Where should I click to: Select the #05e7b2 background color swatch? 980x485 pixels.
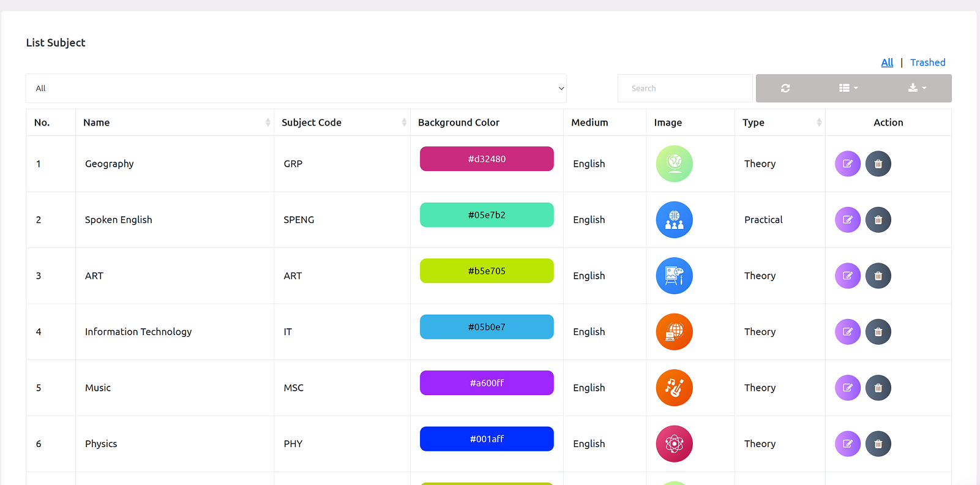click(487, 215)
